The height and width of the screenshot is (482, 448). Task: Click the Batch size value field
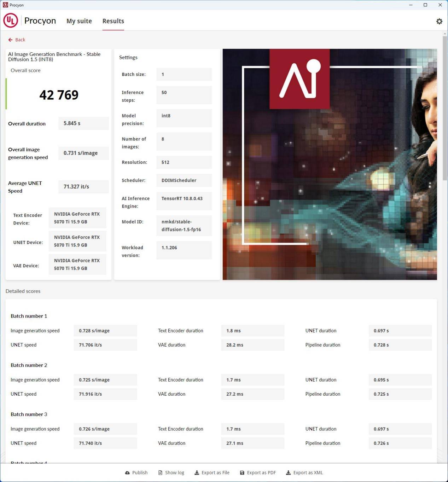click(x=184, y=74)
